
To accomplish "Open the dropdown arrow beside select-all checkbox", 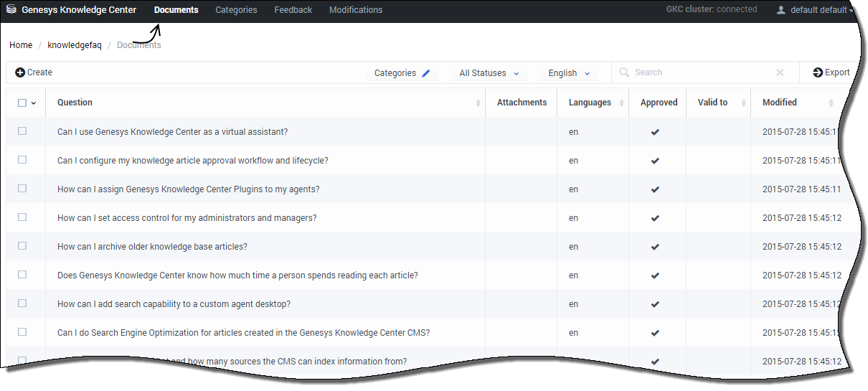I will click(34, 103).
